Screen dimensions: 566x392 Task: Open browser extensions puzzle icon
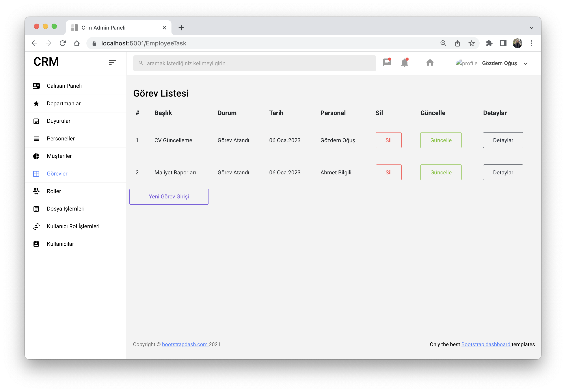coord(489,43)
